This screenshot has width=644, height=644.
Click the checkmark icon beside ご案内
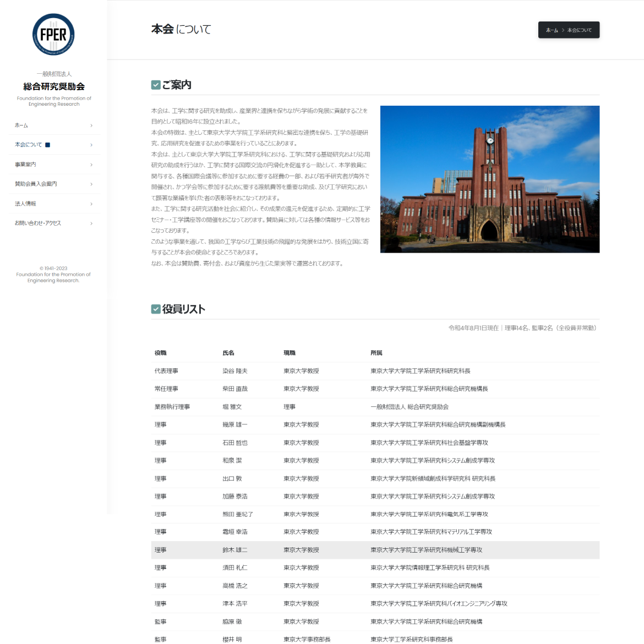(156, 85)
